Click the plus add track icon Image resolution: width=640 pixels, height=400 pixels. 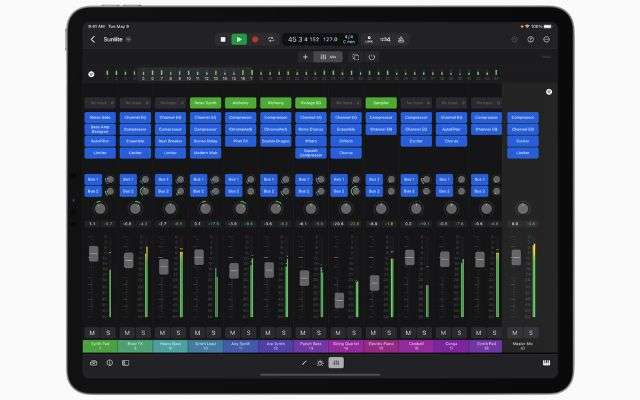tap(305, 57)
